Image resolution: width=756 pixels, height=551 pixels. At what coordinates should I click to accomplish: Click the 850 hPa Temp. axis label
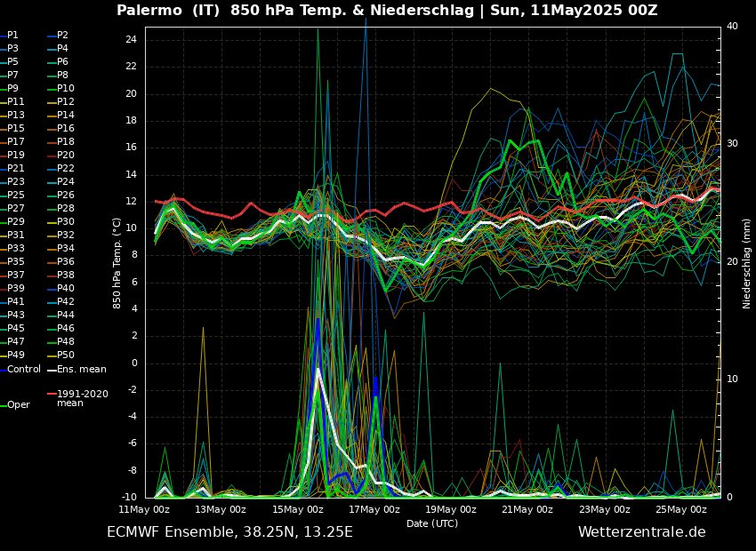point(117,262)
